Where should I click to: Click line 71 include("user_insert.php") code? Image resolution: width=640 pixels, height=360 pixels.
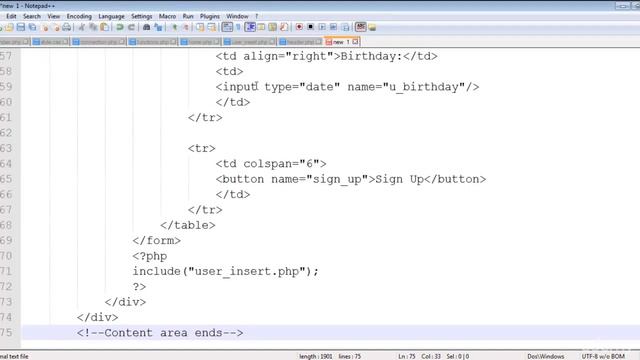click(x=225, y=271)
